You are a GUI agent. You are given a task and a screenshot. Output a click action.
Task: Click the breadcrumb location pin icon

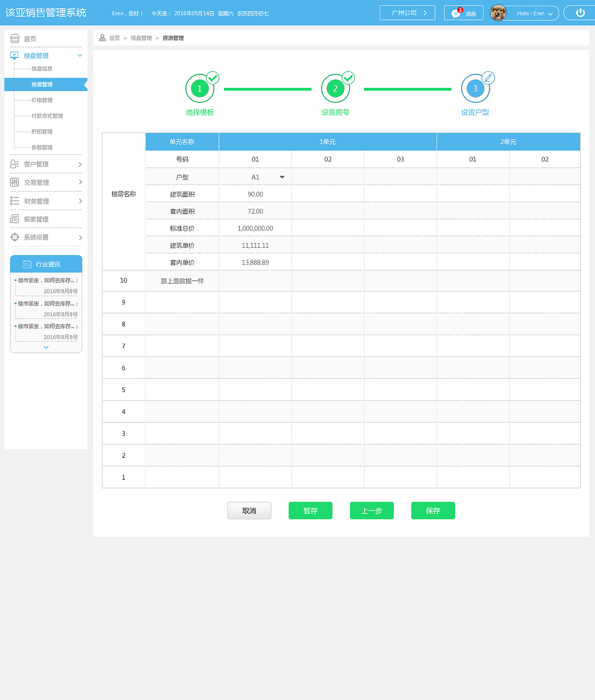(102, 38)
